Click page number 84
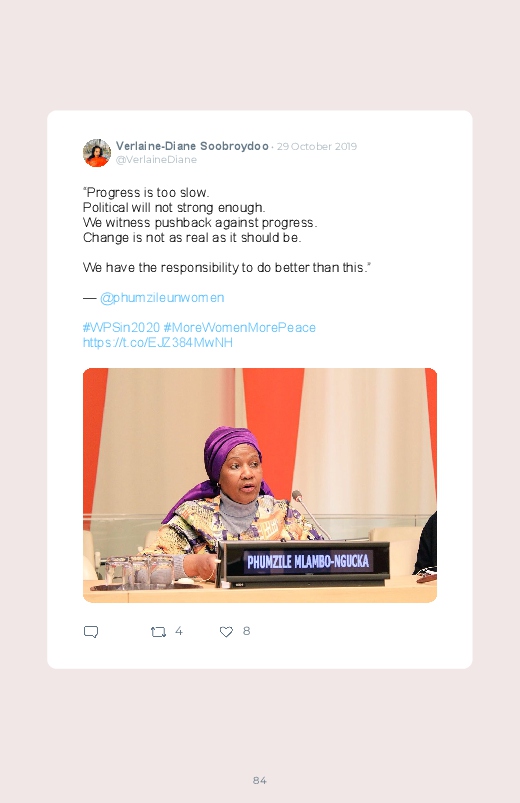The image size is (520, 803). [x=260, y=780]
